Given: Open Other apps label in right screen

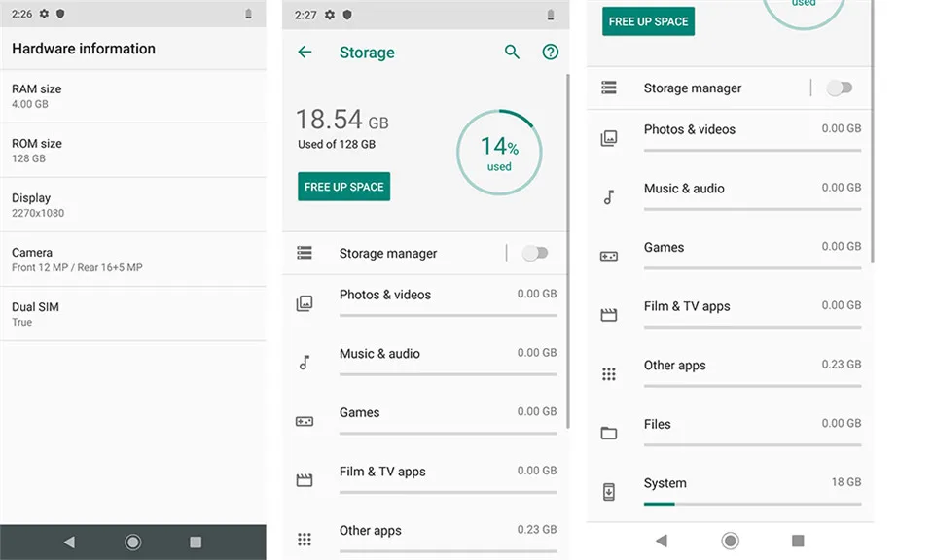Looking at the screenshot, I should point(675,366).
